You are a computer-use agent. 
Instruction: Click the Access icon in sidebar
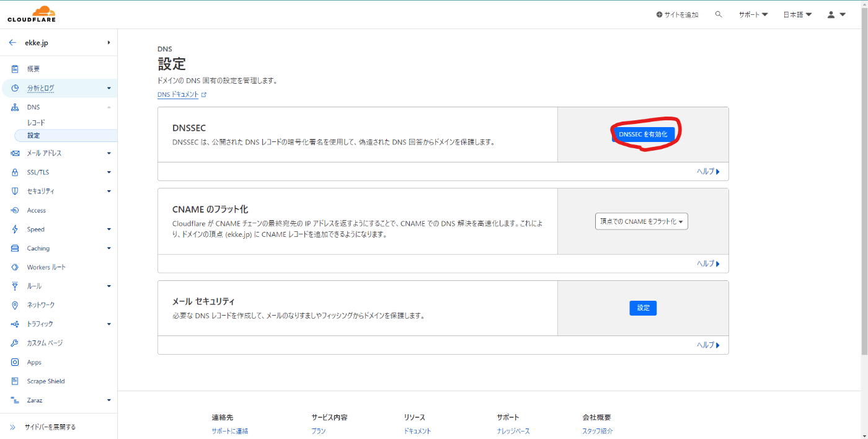click(x=15, y=210)
